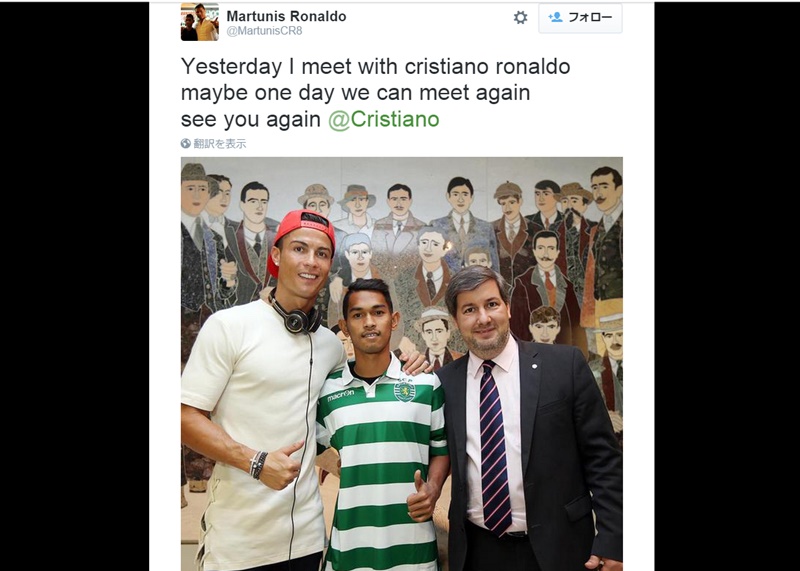Click the striped necktie in the photo
800x571 pixels.
coord(494,446)
